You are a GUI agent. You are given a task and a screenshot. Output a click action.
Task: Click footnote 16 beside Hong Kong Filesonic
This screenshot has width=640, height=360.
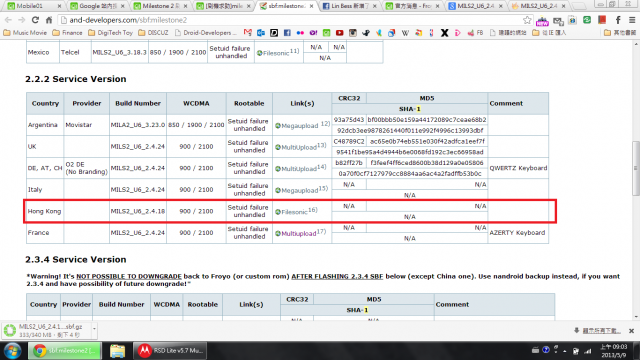tap(313, 210)
